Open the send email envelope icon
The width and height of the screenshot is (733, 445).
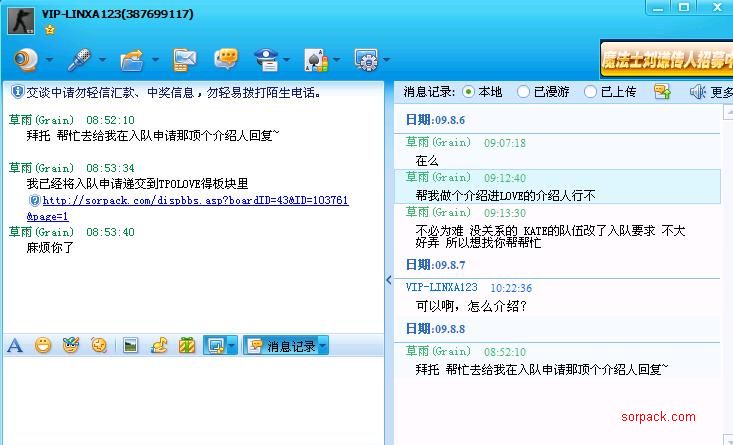point(184,60)
